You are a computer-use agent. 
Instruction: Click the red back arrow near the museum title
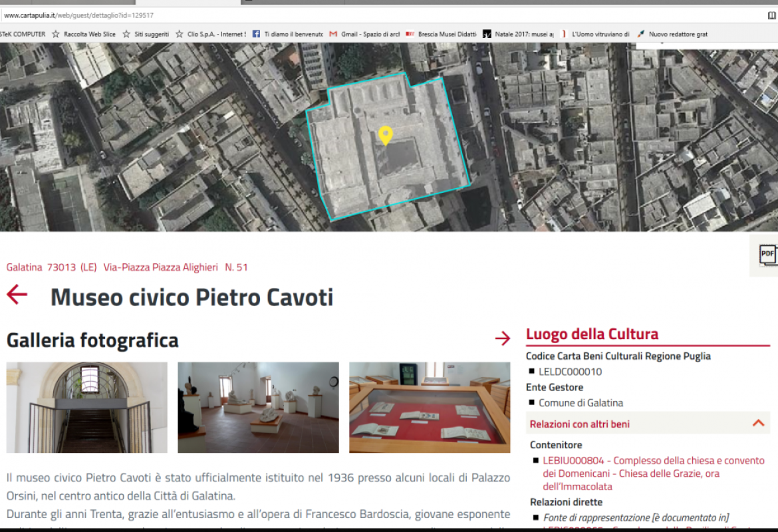[15, 295]
